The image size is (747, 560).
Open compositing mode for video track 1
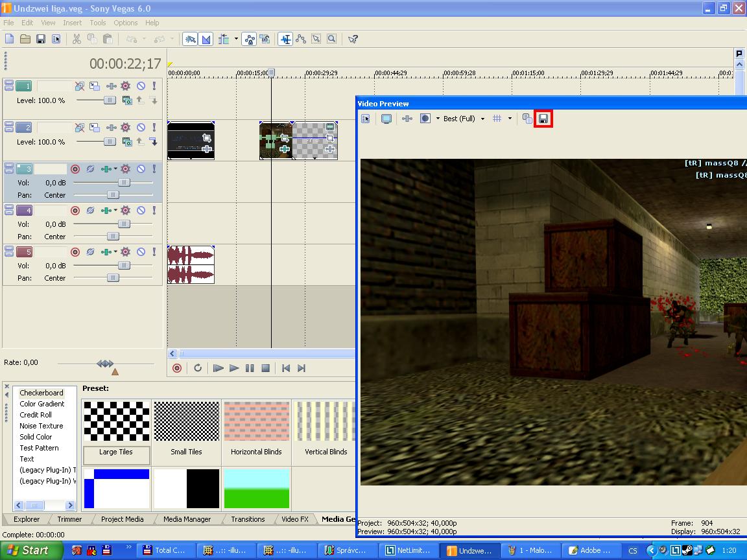[x=126, y=100]
